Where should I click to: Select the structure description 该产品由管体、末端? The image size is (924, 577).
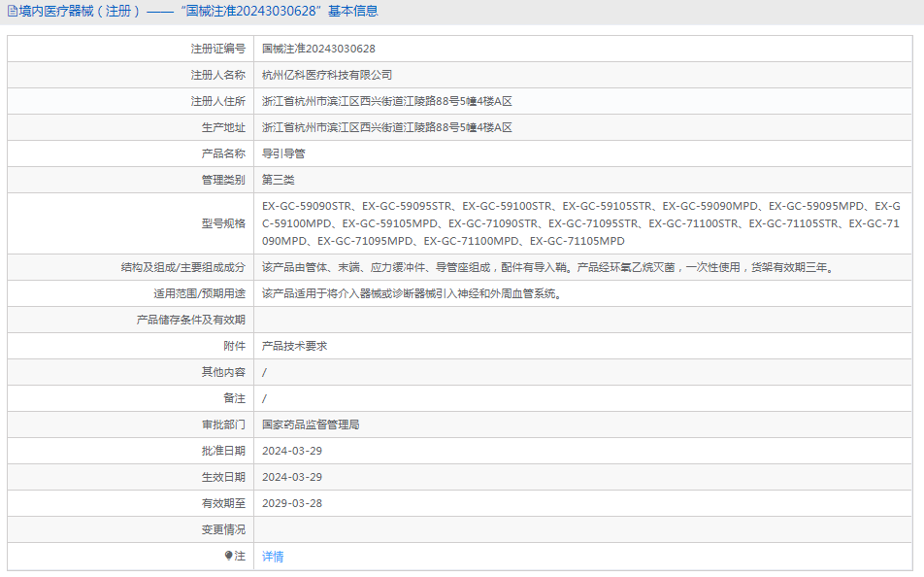coord(549,267)
